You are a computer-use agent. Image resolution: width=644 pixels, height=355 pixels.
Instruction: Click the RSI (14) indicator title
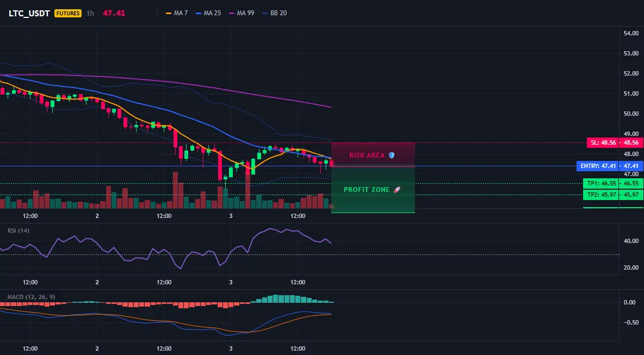point(18,231)
